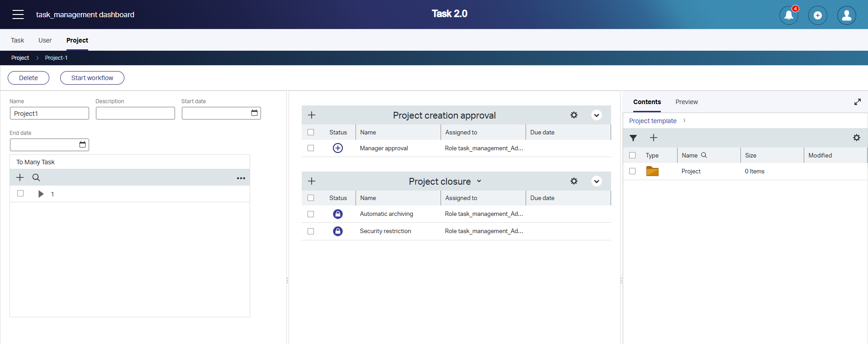
Task: Click the search icon in To Many Task
Action: [36, 177]
